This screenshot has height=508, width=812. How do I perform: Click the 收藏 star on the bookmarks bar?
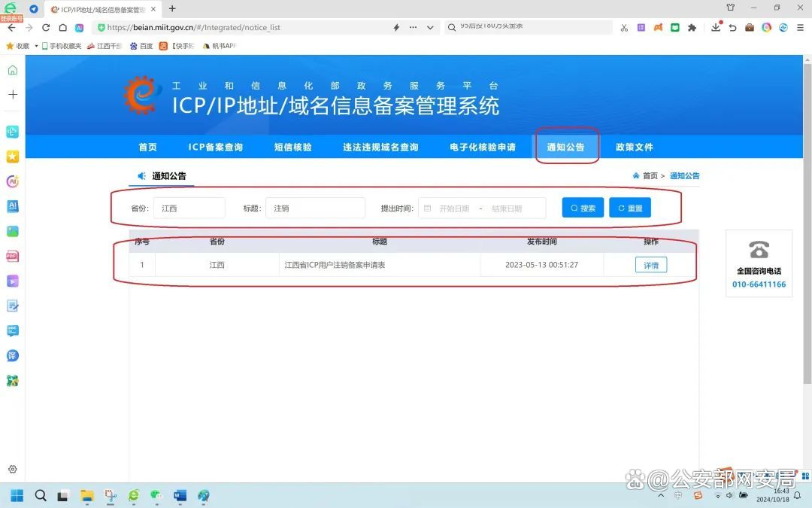[10, 45]
